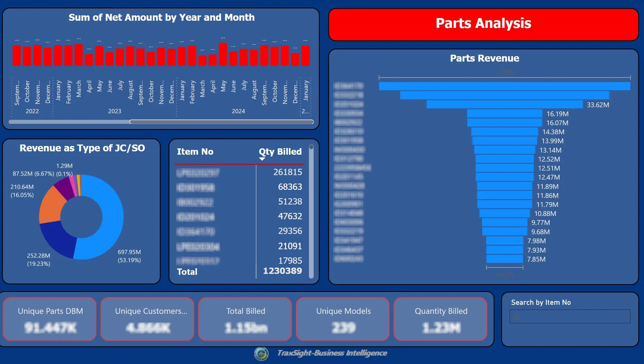
Task: Select the Unique Customers card
Action: [x=148, y=319]
